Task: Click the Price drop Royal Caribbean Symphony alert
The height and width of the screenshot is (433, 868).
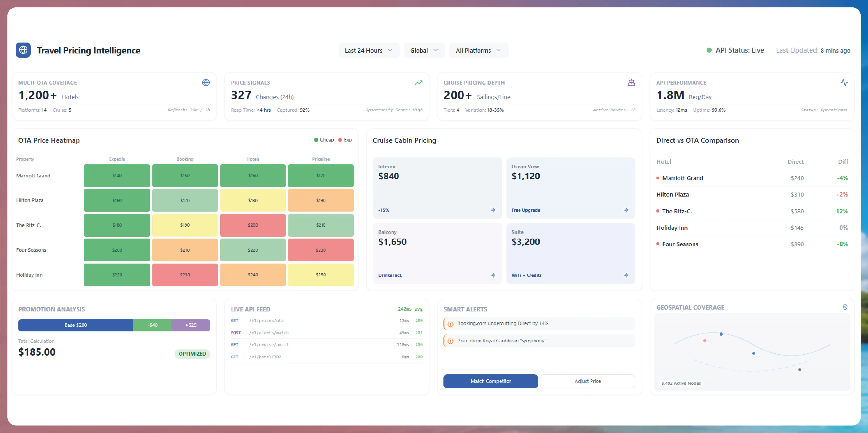Action: point(539,341)
